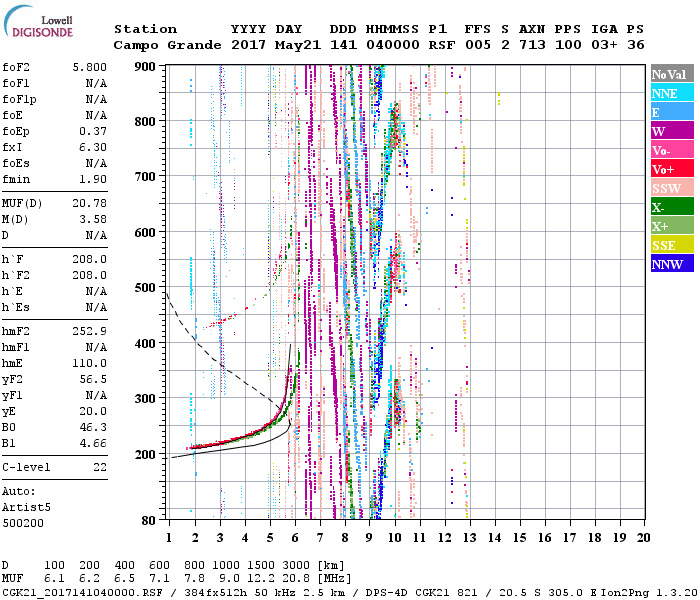Screen dimensions: 700x600
Task: Click the yE value 20.0
Action: click(93, 412)
